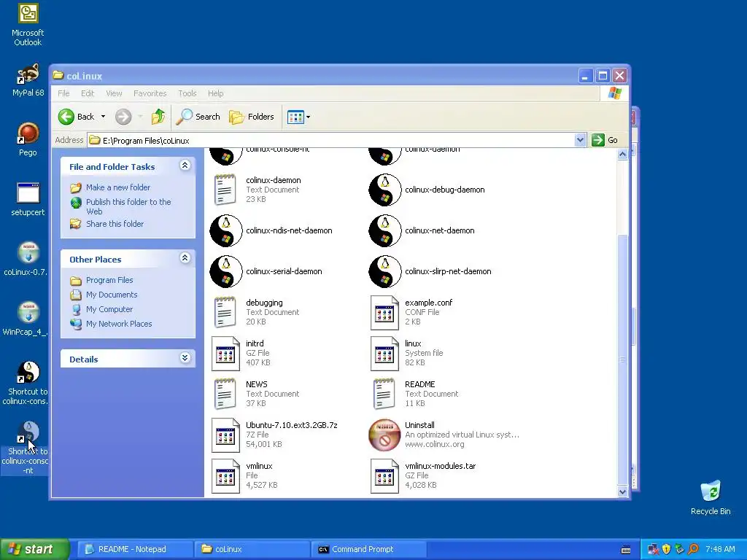The width and height of the screenshot is (747, 560).
Task: Open the Help menu
Action: coord(215,93)
